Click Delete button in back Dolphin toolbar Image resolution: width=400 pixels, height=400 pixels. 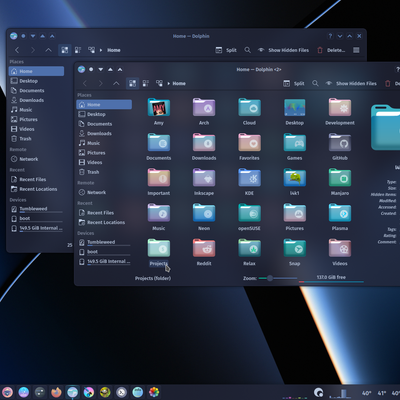[331, 50]
